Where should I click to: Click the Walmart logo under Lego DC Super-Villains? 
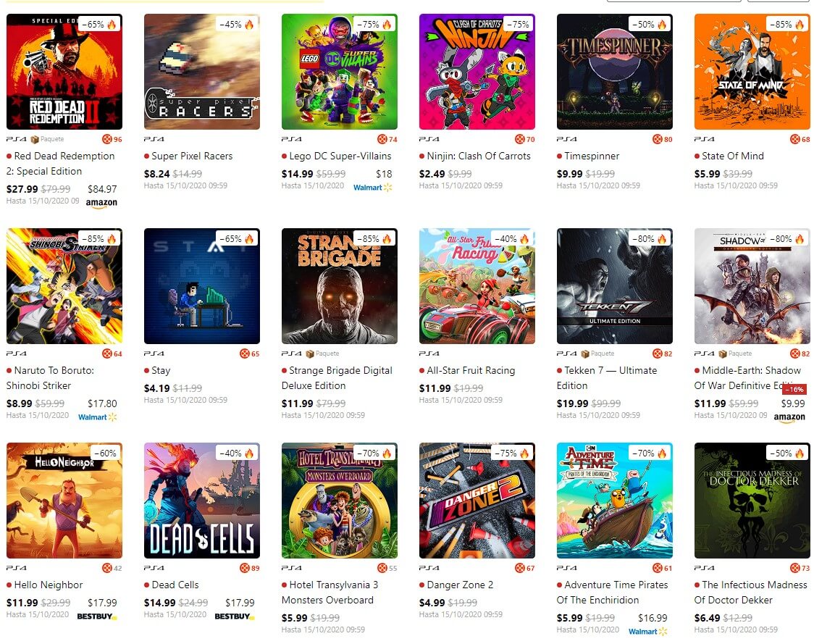372,188
